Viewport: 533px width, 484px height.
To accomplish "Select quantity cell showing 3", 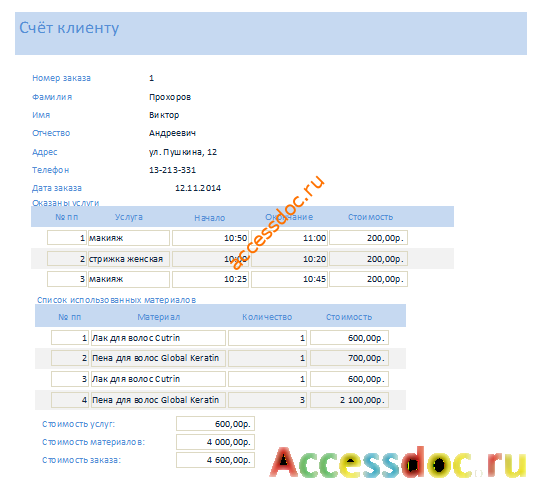I will (x=267, y=400).
